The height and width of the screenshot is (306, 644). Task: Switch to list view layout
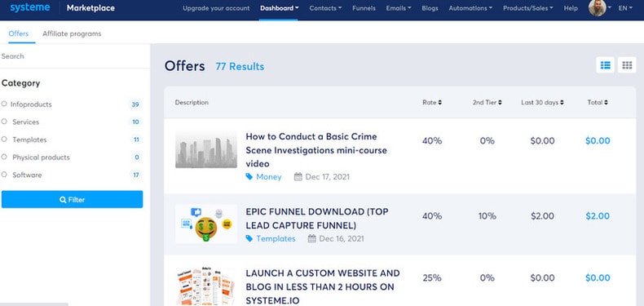[x=605, y=65]
